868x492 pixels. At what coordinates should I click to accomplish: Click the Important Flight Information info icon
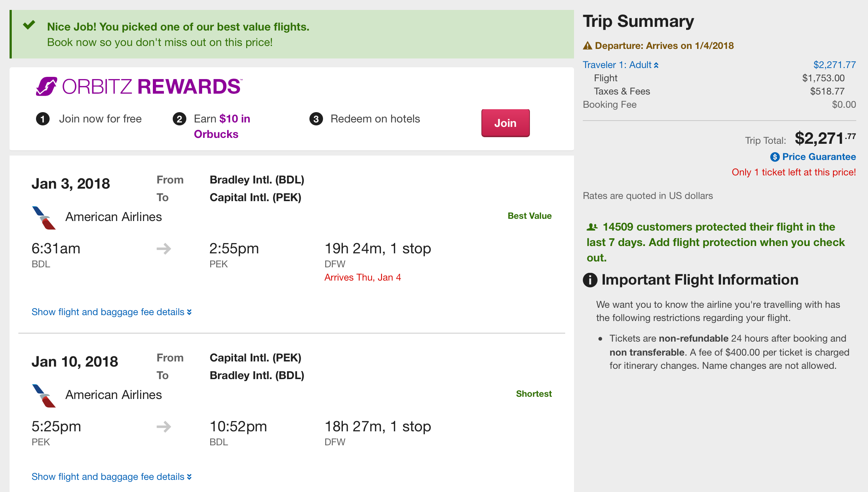(590, 280)
